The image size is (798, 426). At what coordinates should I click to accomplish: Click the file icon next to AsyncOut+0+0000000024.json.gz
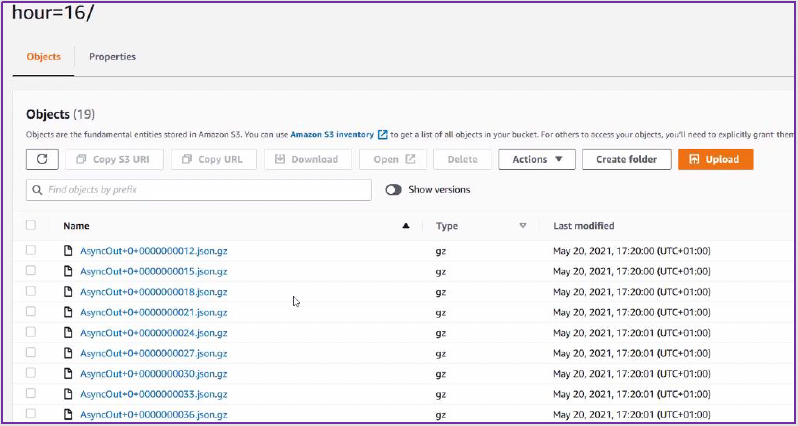point(68,332)
